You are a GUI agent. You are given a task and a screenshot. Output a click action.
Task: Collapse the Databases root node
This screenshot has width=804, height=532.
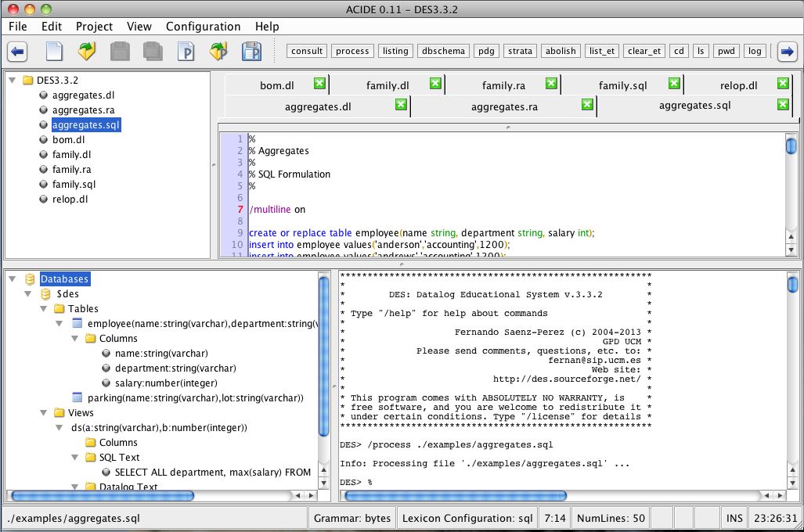point(13,279)
